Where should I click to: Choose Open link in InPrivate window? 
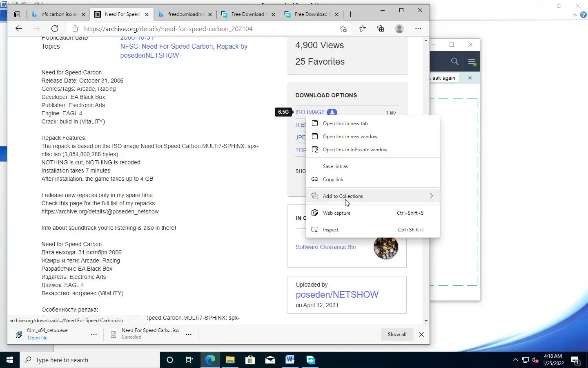[x=373, y=150]
